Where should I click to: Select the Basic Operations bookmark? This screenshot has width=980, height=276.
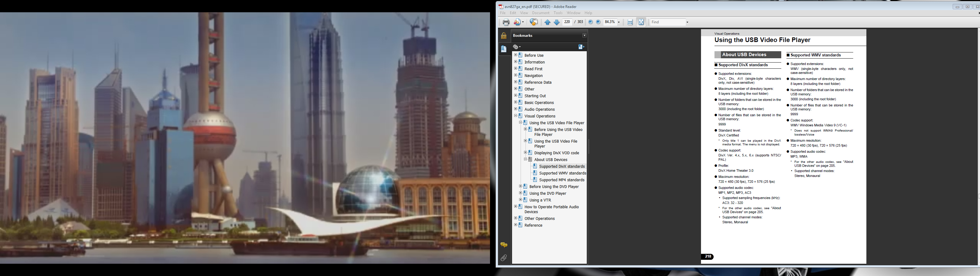[x=539, y=102]
